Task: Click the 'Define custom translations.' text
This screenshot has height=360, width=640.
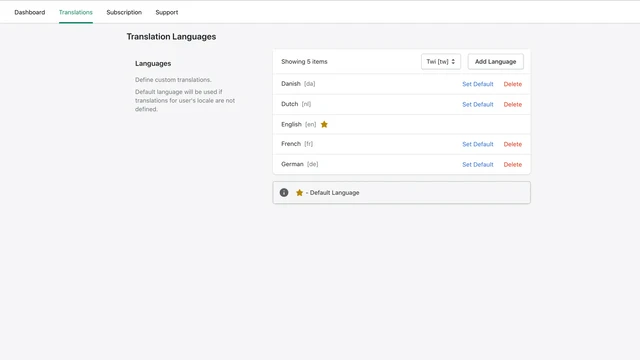Action: (x=173, y=80)
